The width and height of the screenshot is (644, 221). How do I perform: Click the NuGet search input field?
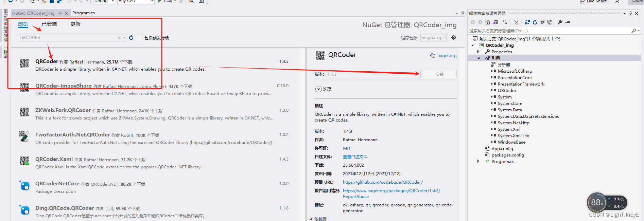click(x=68, y=38)
